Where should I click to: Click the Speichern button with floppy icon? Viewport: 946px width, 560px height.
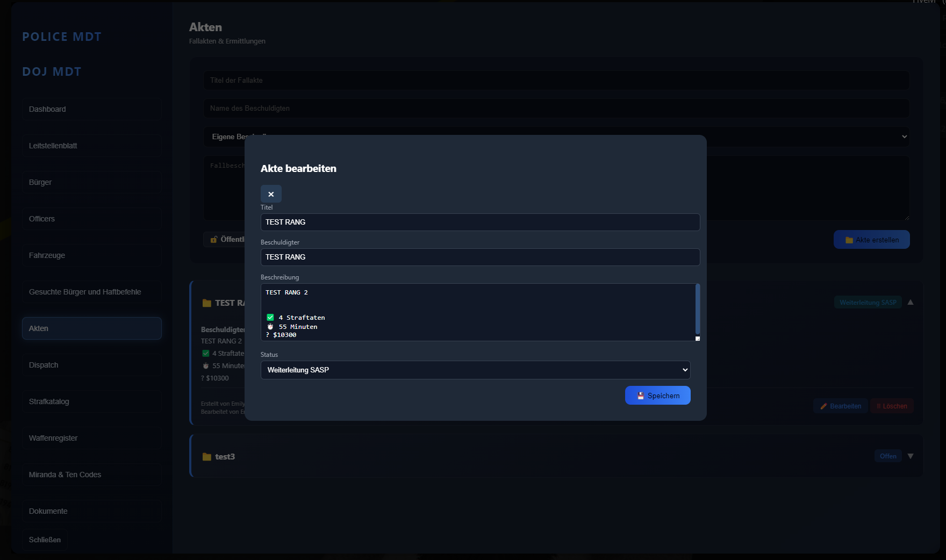coord(657,396)
